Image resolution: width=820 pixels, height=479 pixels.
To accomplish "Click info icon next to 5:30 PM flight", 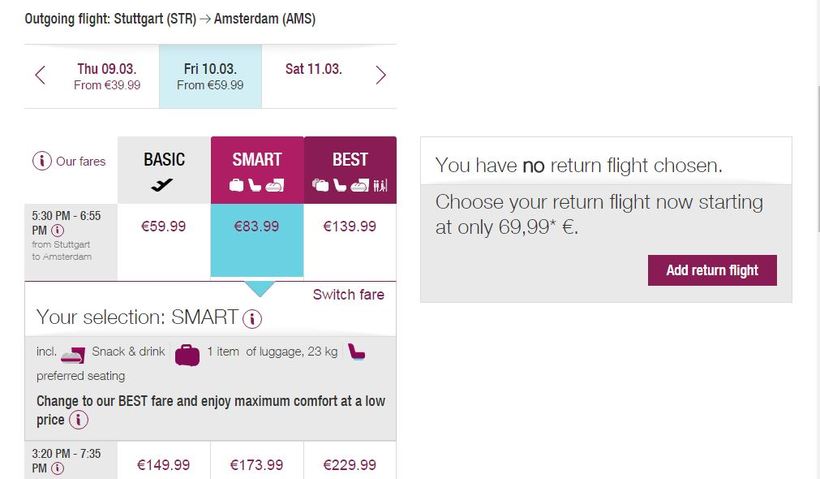I will pyautogui.click(x=57, y=230).
